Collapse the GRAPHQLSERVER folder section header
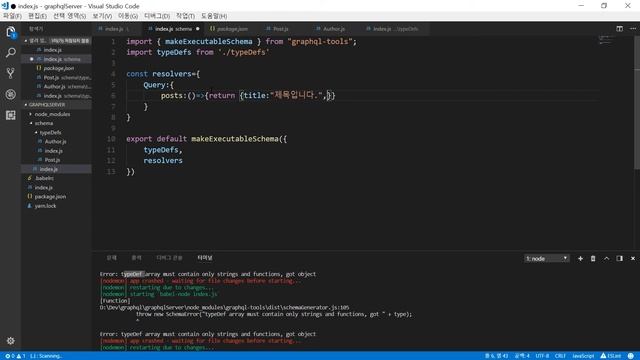This screenshot has height=360, width=640. coord(57,104)
